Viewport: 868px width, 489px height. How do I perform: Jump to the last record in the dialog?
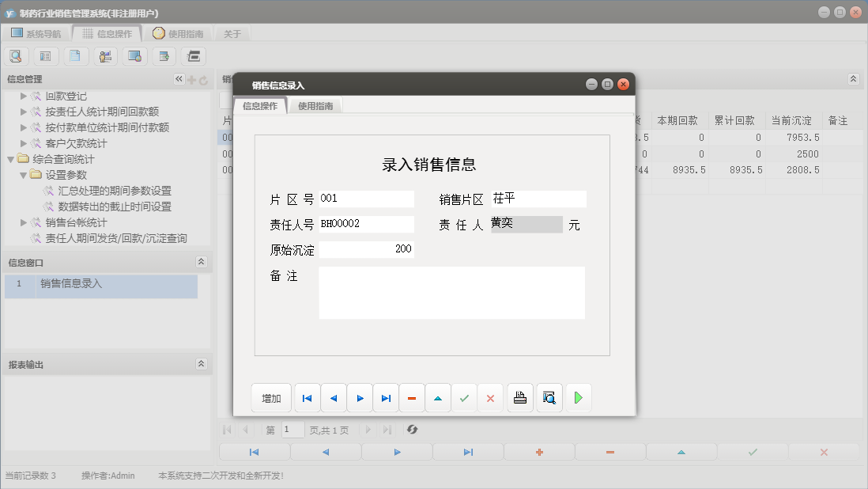pyautogui.click(x=386, y=397)
